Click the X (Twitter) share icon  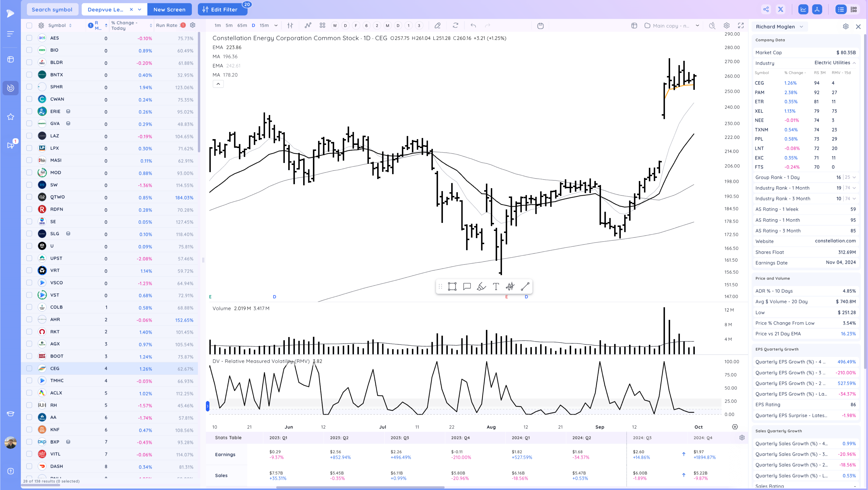tap(780, 9)
